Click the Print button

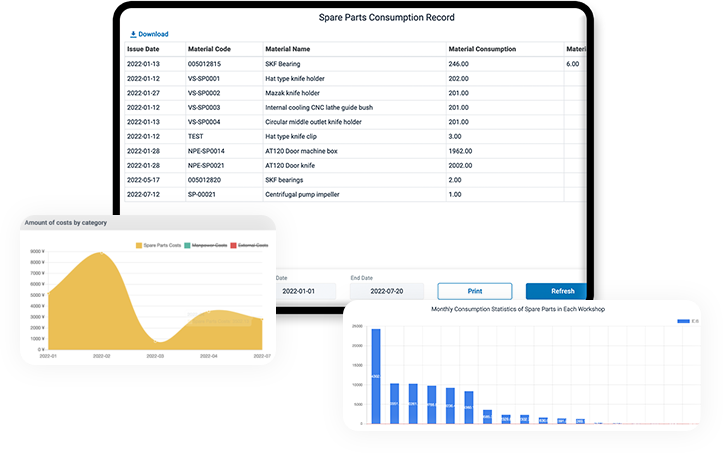pos(475,291)
